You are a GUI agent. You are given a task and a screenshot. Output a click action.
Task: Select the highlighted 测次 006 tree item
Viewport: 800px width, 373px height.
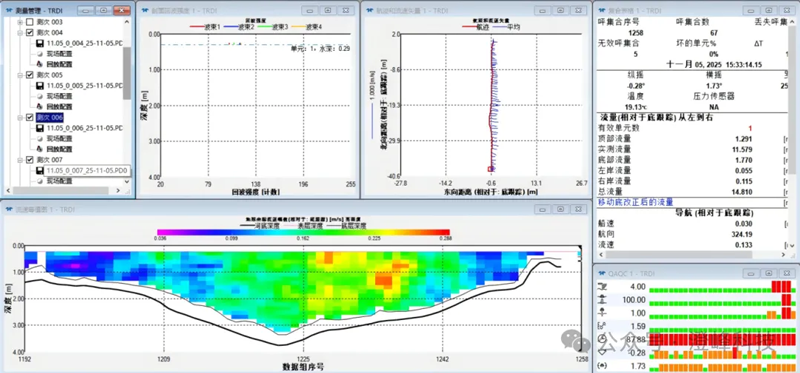[x=49, y=117]
